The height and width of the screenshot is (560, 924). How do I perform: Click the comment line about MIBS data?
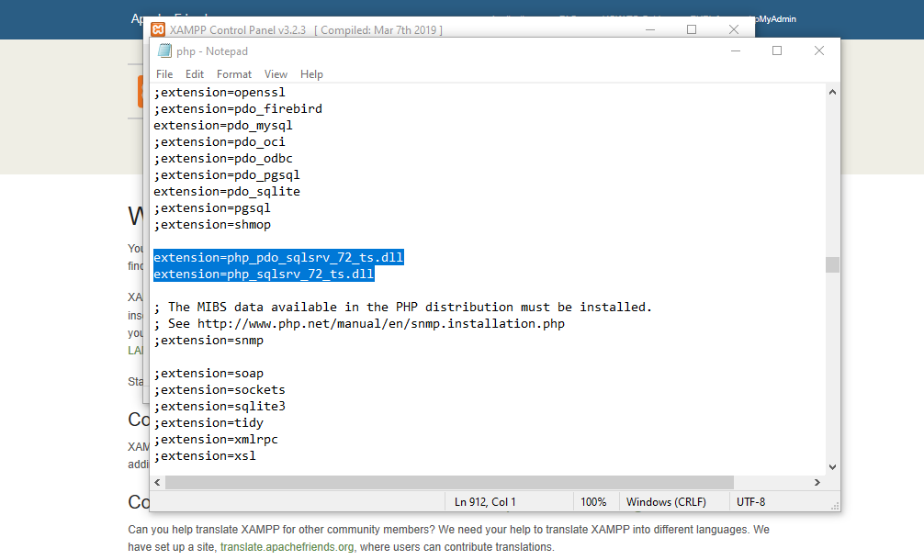403,307
